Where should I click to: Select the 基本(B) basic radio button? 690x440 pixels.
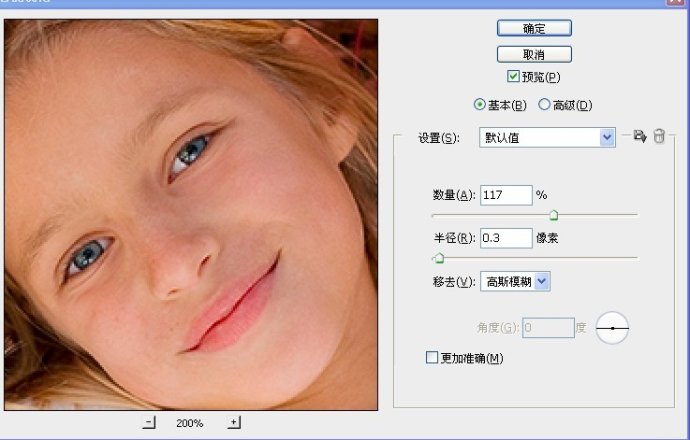point(479,105)
